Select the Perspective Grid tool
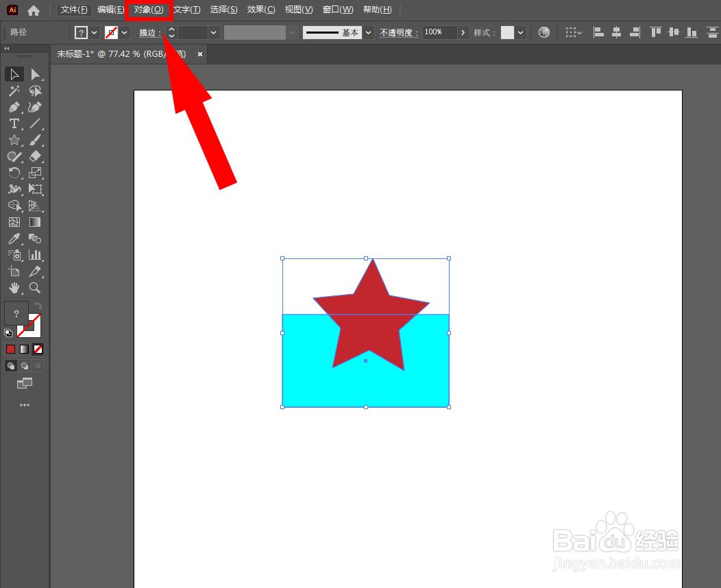Viewport: 721px width, 588px height. coord(35,206)
